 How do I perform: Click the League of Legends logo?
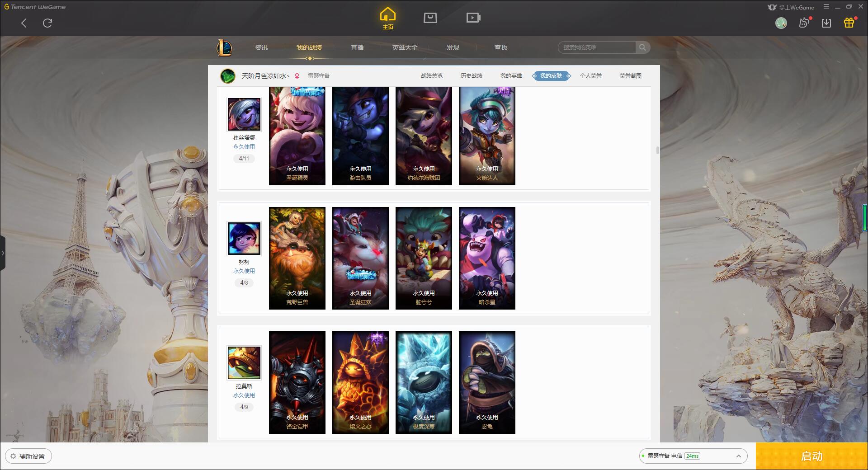(225, 47)
